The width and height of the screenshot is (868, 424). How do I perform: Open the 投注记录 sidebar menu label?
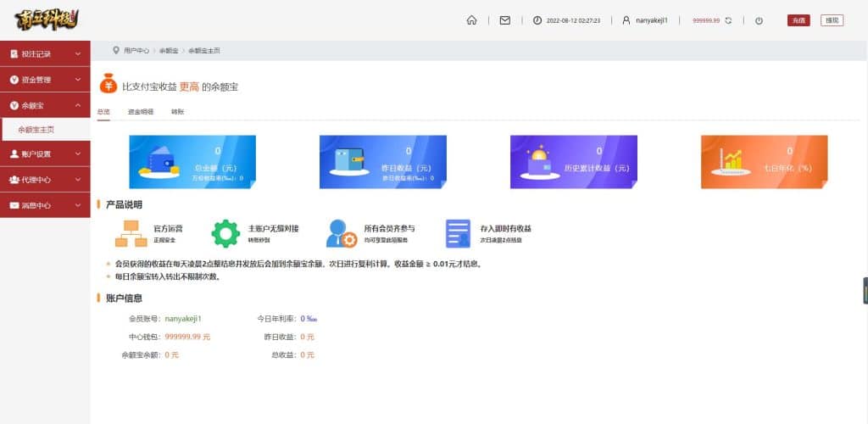[x=36, y=54]
